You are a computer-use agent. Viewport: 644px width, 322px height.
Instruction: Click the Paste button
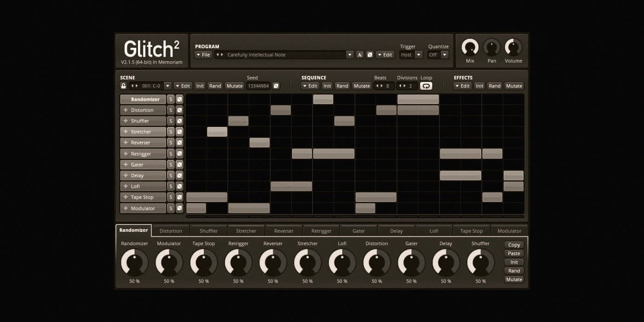point(514,253)
